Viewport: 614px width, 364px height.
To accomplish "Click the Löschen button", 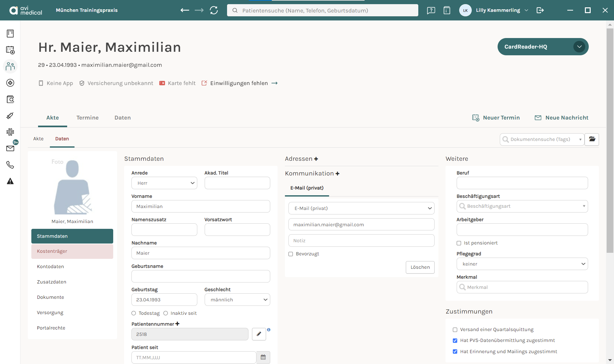I will pos(420,267).
